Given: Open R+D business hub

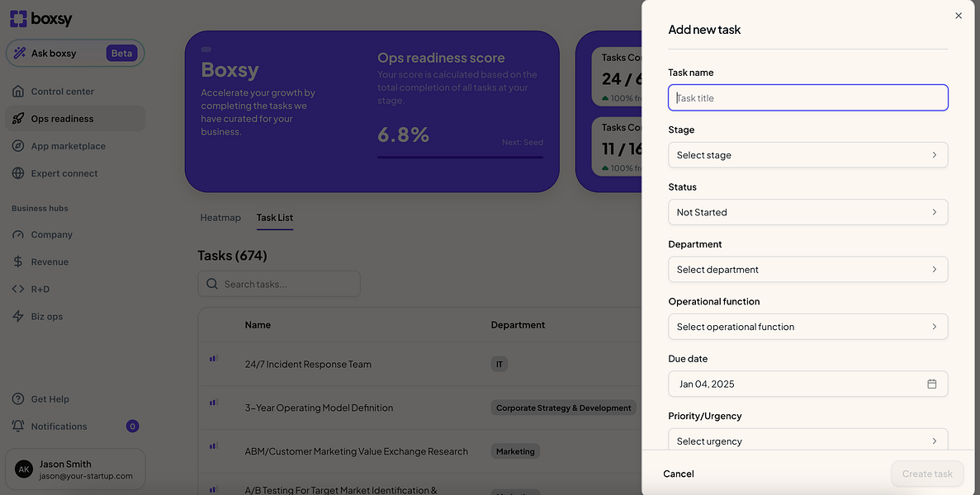Looking at the screenshot, I should [75, 289].
